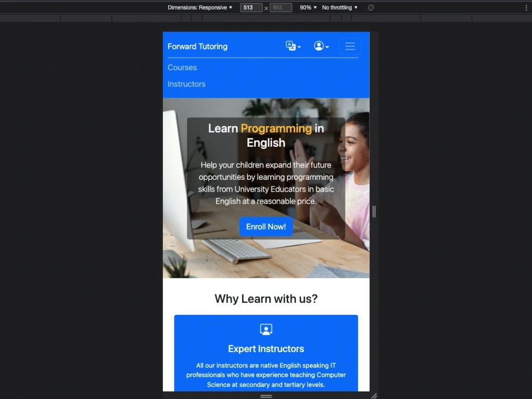Click the Forward Tutoring brand link
Screen dimensions: 532x399
(x=197, y=46)
